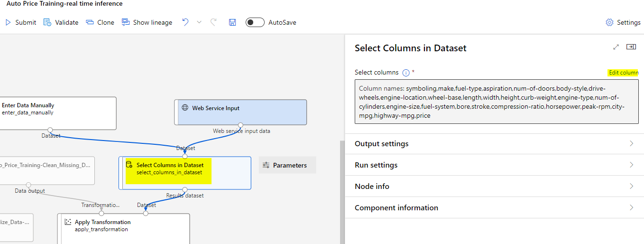Toggle the AutoSave switch
The width and height of the screenshot is (644, 244).
255,22
